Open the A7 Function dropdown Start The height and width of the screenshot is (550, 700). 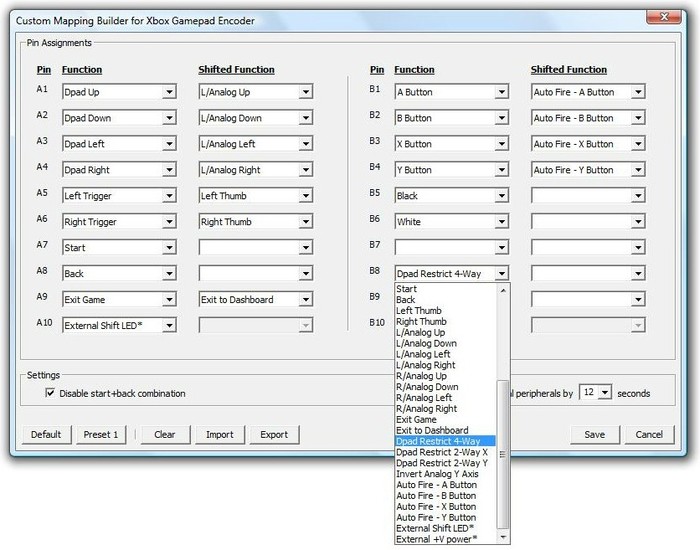(x=119, y=247)
